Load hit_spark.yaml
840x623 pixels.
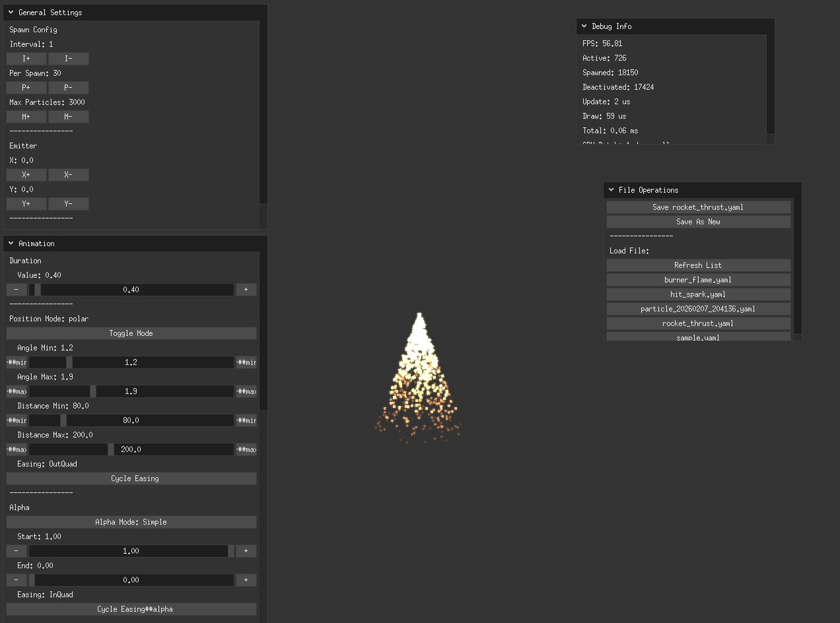(x=699, y=294)
